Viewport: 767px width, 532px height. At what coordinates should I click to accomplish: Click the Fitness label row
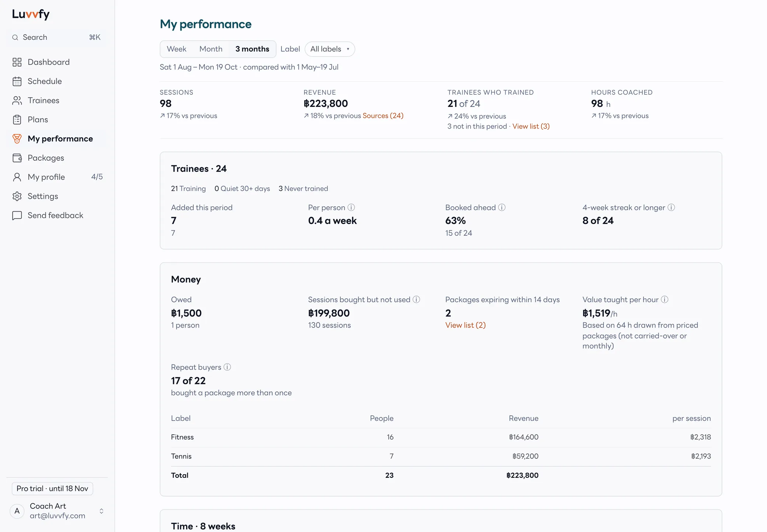(x=441, y=437)
